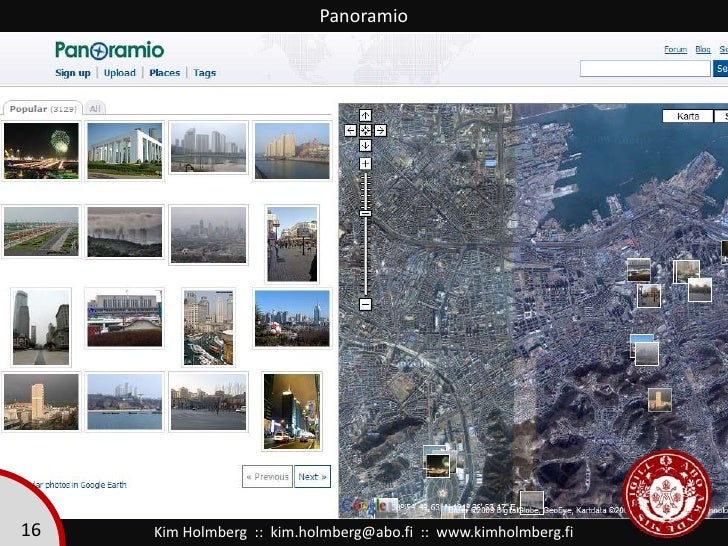Open the Forum link
The image size is (728, 546).
coord(675,49)
